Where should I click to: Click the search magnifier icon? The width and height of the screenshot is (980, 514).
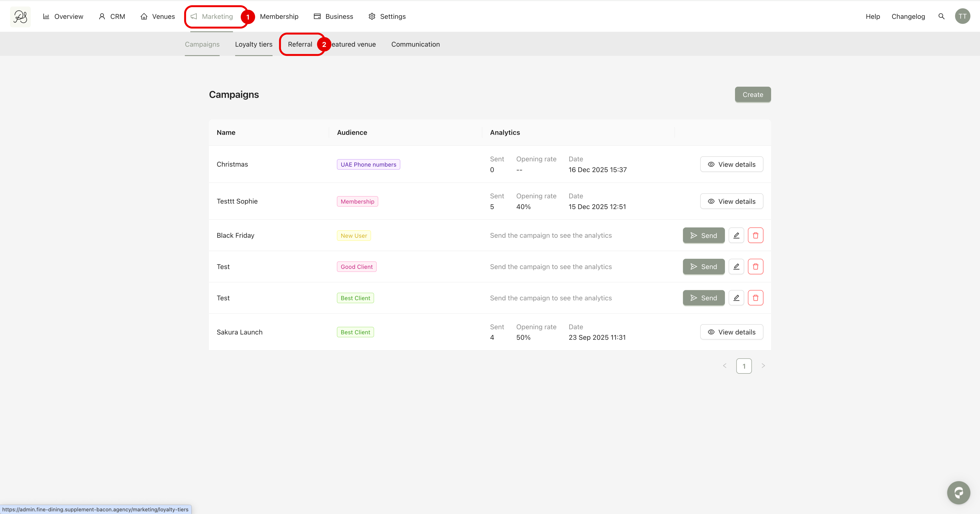[x=941, y=16]
